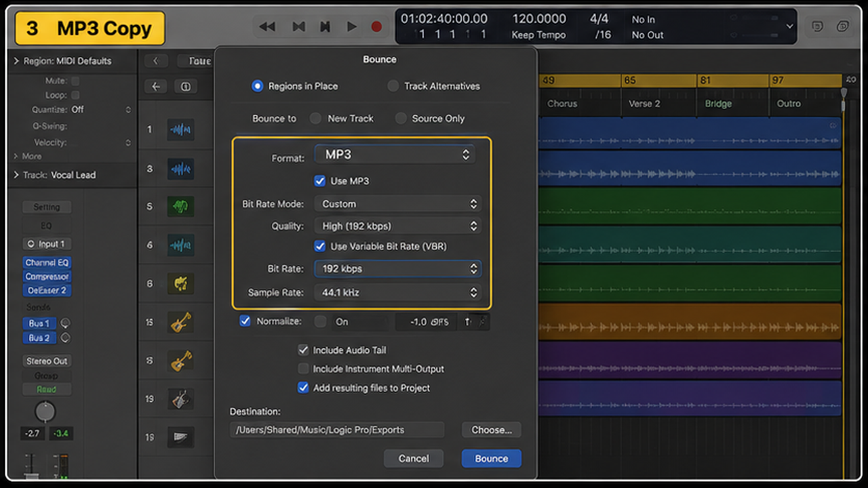868x488 pixels.
Task: Click the rewind transport button
Action: (x=267, y=26)
